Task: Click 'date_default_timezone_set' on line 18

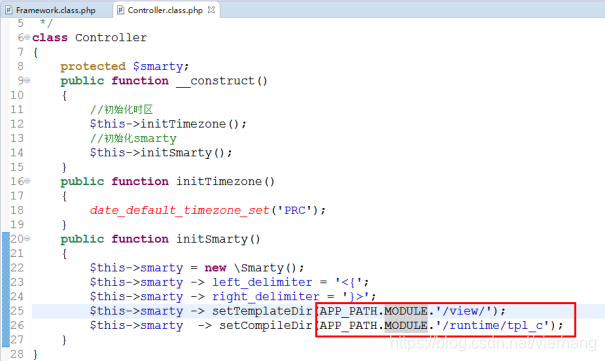Action: pyautogui.click(x=179, y=210)
